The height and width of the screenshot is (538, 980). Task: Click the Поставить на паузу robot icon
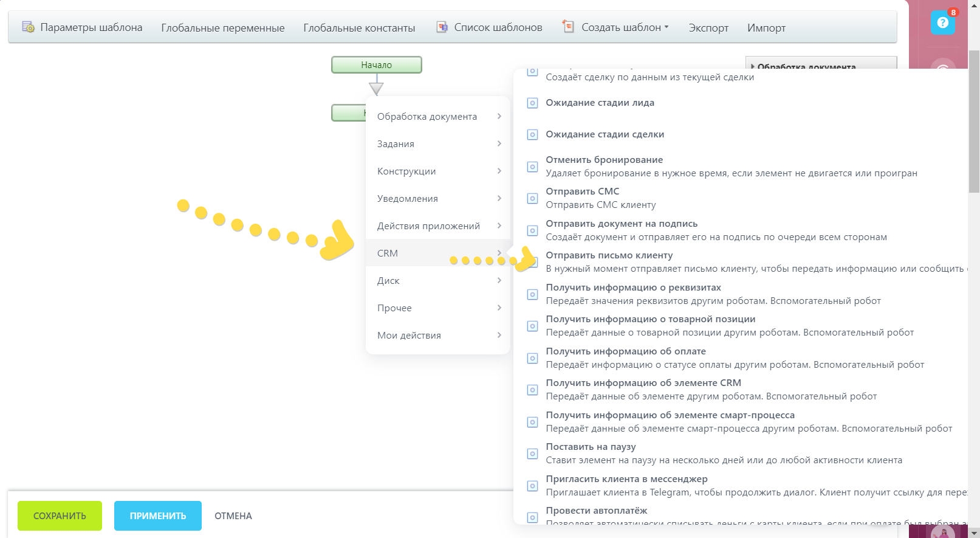(x=532, y=454)
